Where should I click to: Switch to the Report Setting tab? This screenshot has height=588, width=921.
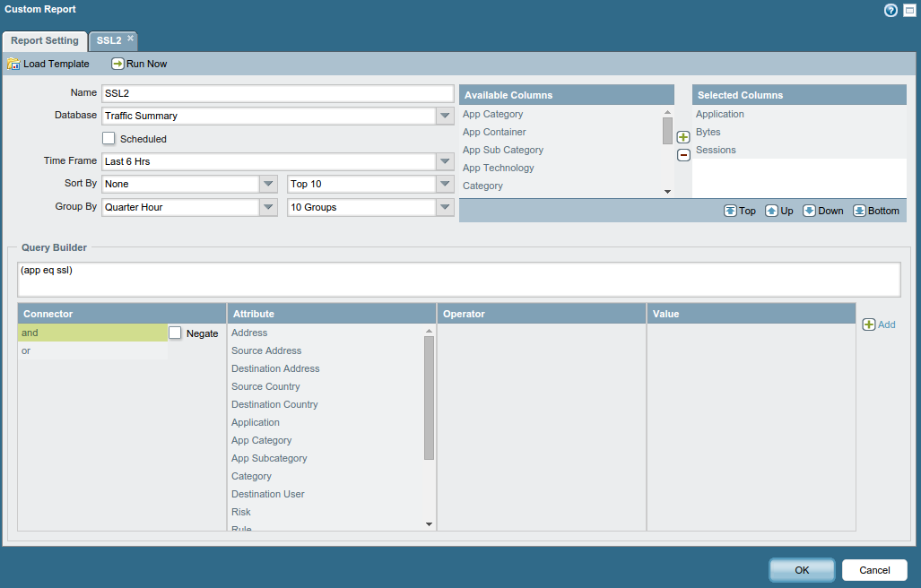tap(45, 40)
